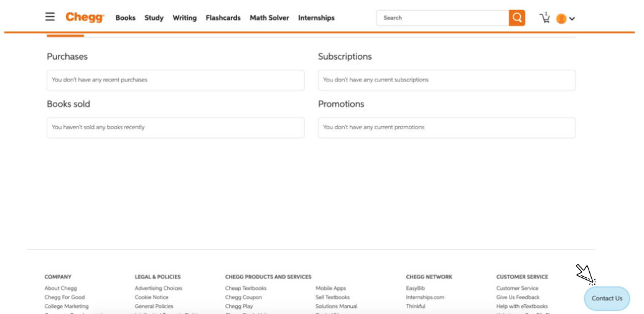
Task: Go to Flashcards
Action: [x=223, y=18]
